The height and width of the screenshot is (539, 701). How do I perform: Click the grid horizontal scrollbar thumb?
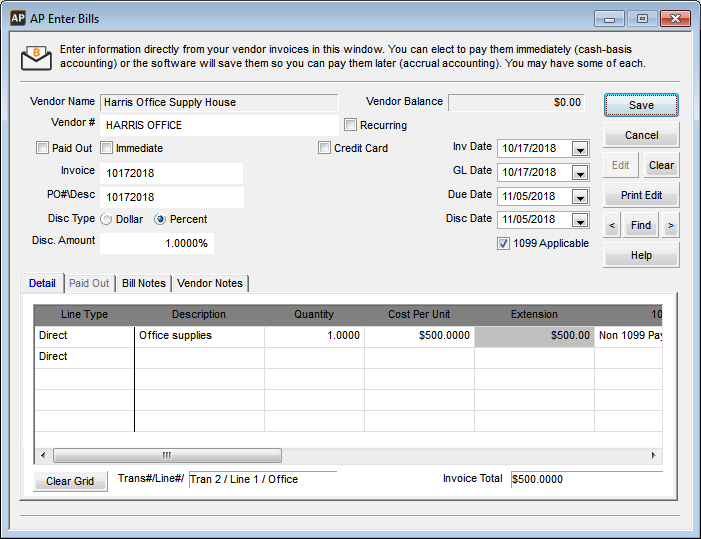pyautogui.click(x=167, y=455)
